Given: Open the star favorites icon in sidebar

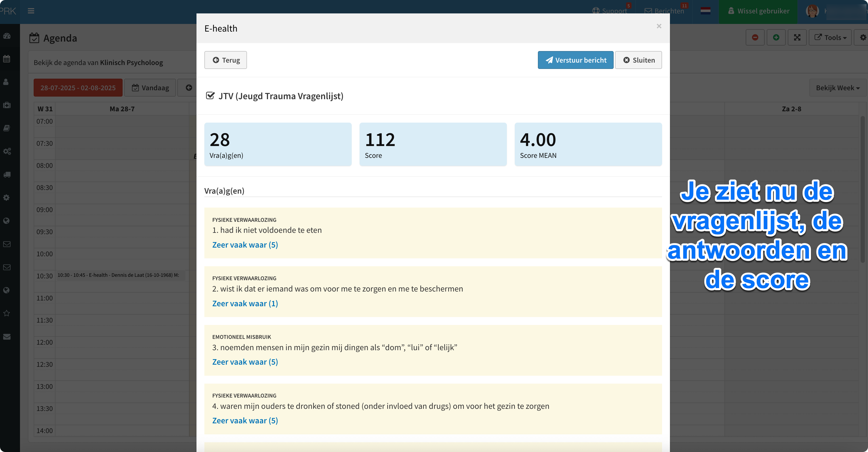Looking at the screenshot, I should [6, 313].
